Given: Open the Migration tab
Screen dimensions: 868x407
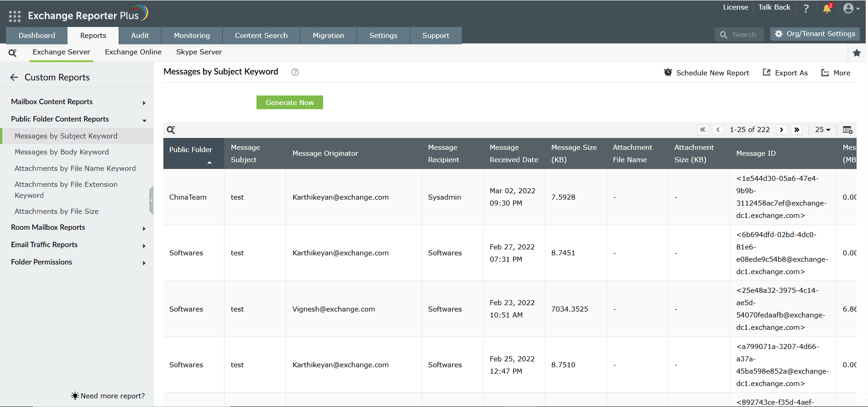Looking at the screenshot, I should (x=329, y=36).
